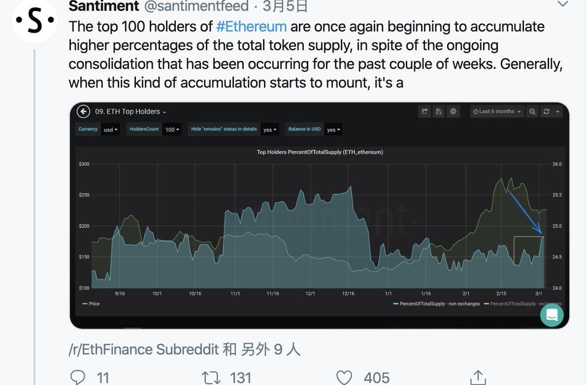588x385 pixels.
Task: Refresh the dashboard with refresh icon
Action: (x=546, y=111)
